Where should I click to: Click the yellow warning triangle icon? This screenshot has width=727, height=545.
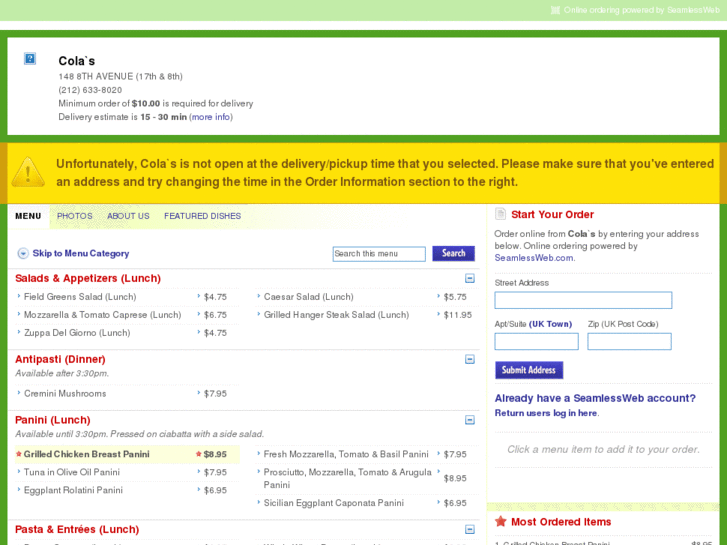click(28, 172)
